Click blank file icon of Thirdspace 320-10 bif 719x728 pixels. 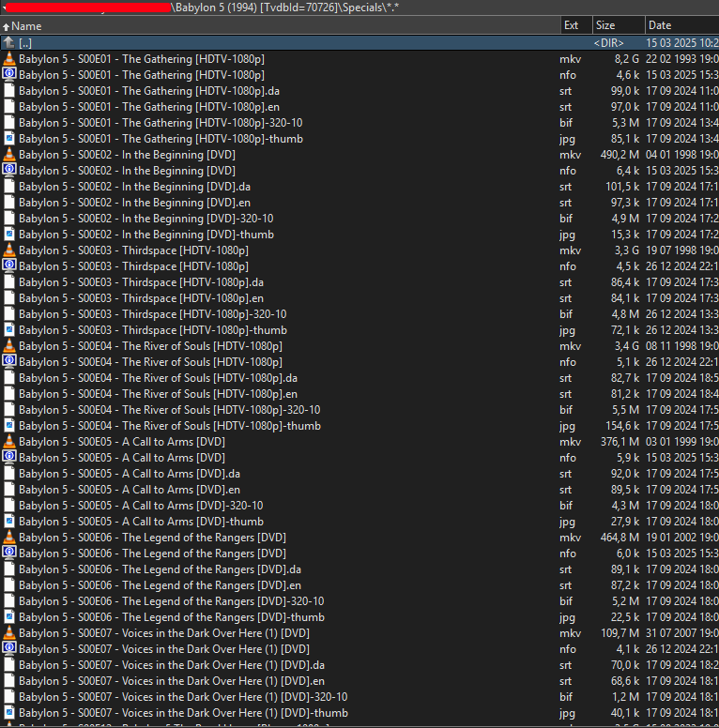(x=8, y=314)
